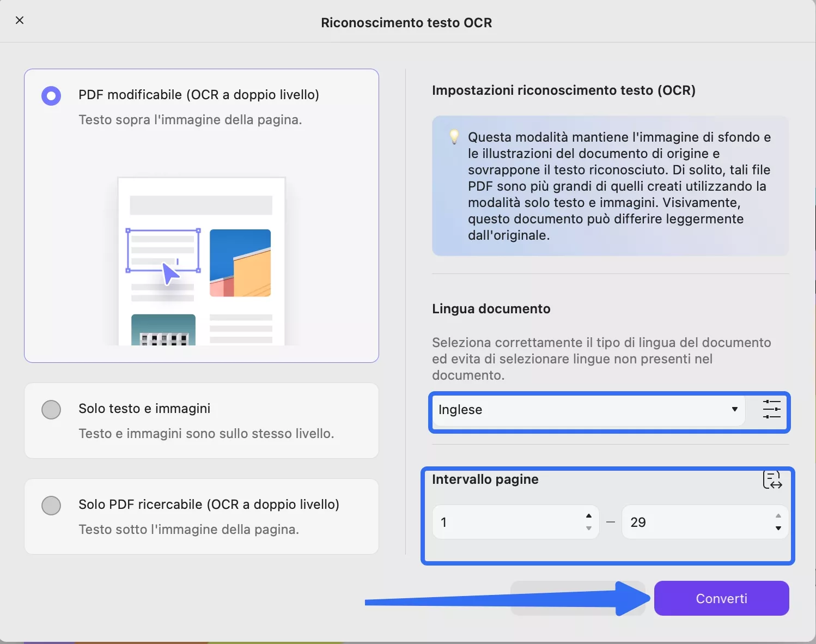Select the end page number 29
816x644 pixels.
[697, 522]
